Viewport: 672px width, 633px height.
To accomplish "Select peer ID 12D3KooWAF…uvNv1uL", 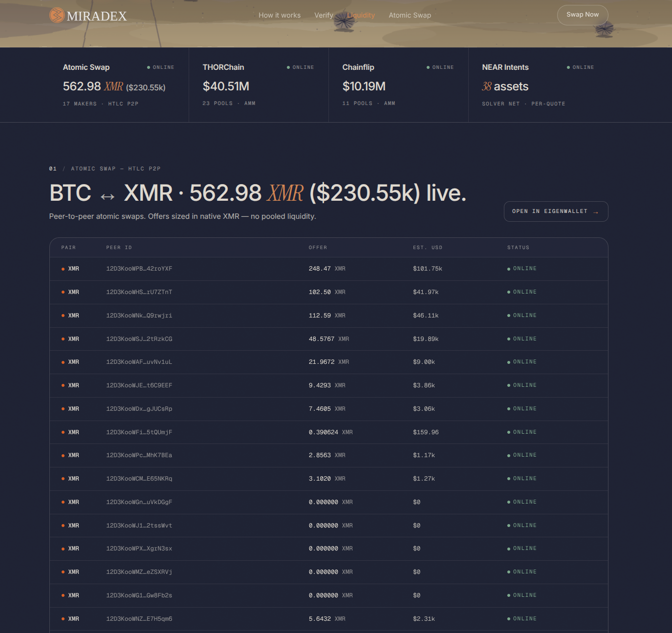I will tap(139, 362).
